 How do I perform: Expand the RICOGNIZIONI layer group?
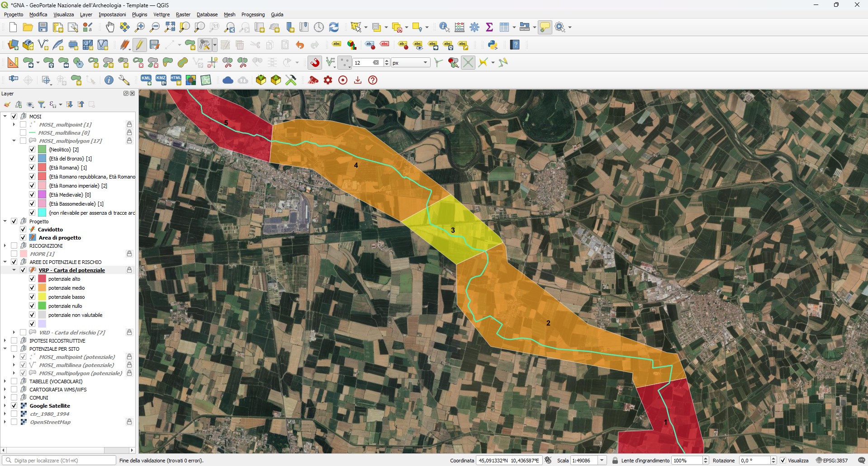click(x=5, y=246)
